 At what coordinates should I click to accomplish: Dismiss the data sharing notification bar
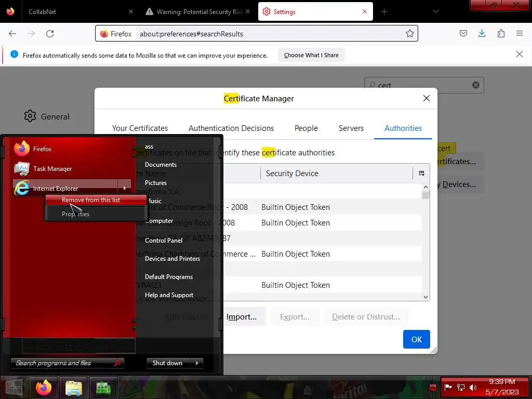coord(519,54)
